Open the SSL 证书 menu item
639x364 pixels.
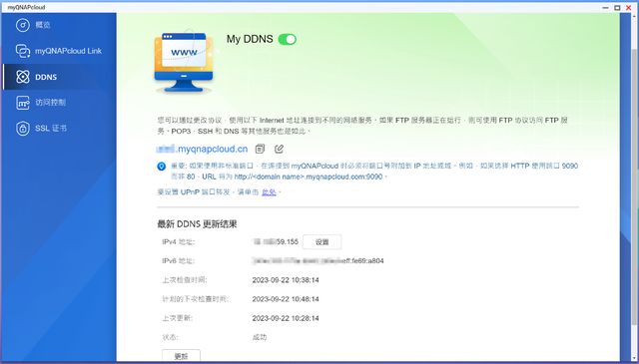pyautogui.click(x=51, y=129)
